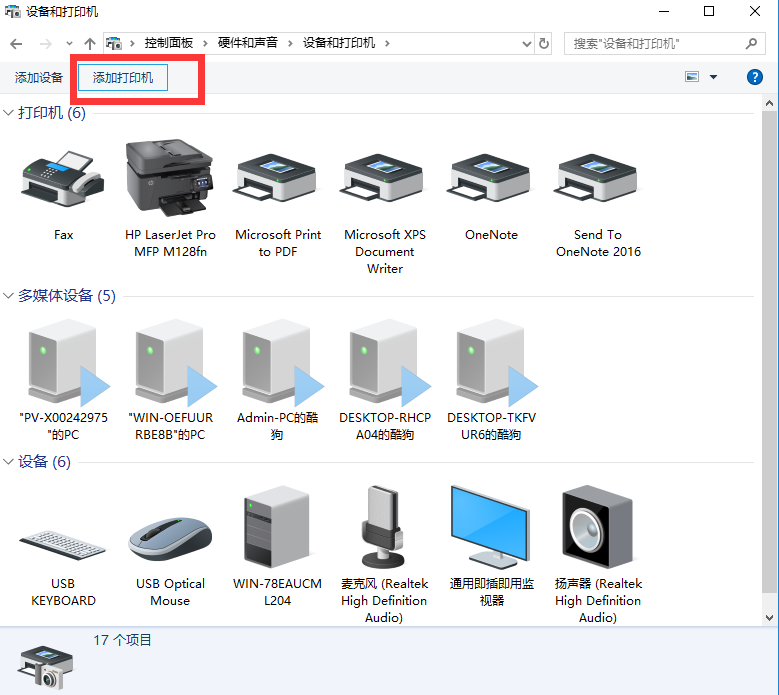This screenshot has height=695, width=779.
Task: Click the details pane printer camera icon
Action: (x=45, y=667)
